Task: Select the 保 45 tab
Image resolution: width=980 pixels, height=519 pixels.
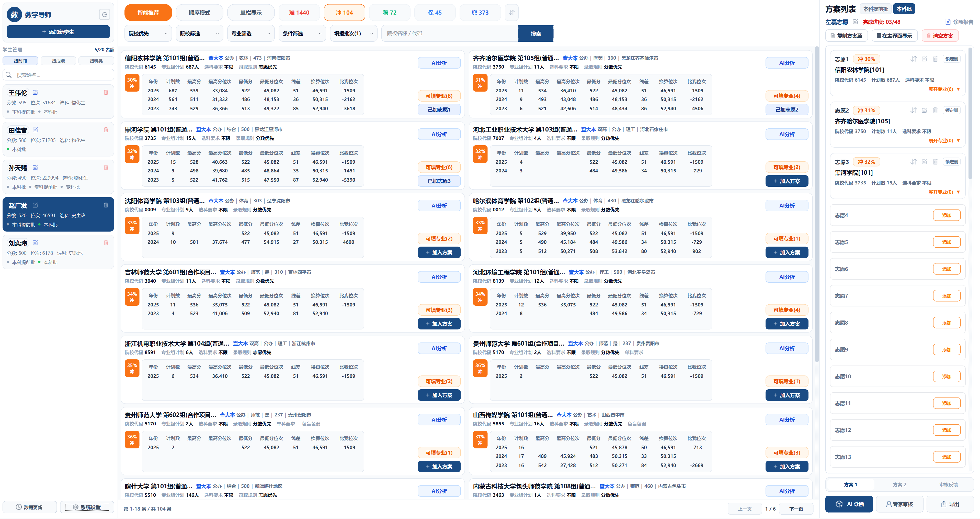Action: (435, 13)
